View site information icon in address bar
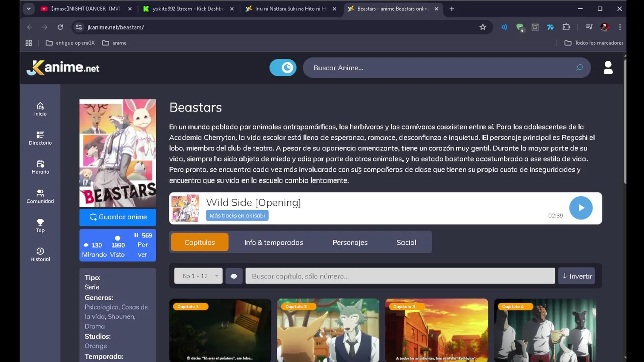644x362 pixels. [x=78, y=27]
